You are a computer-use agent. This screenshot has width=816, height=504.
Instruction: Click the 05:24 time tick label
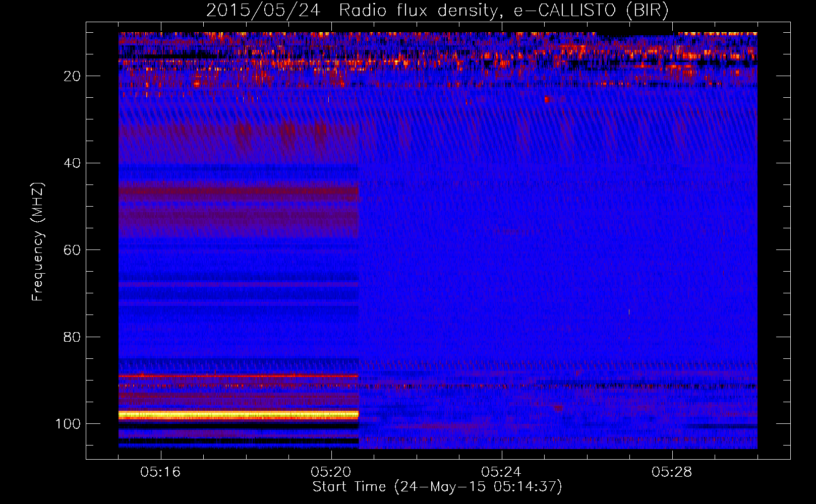coord(501,472)
